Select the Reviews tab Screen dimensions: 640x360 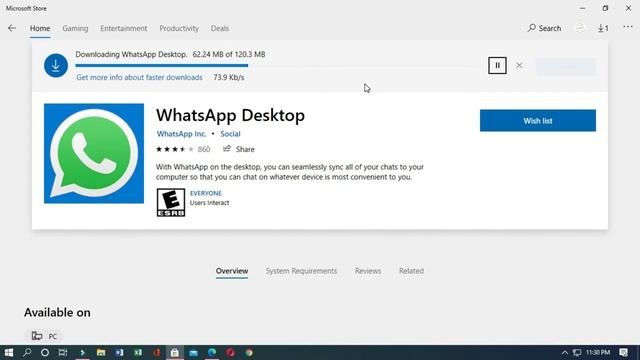click(368, 271)
